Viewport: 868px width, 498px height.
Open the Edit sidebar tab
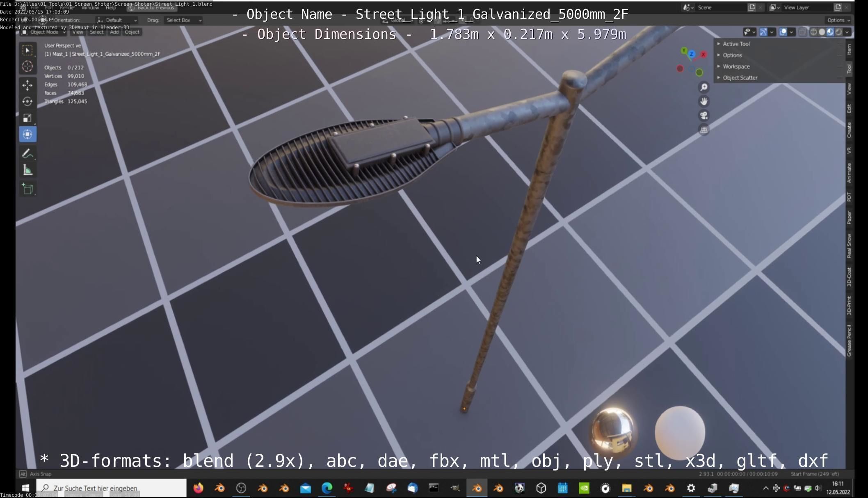click(849, 108)
